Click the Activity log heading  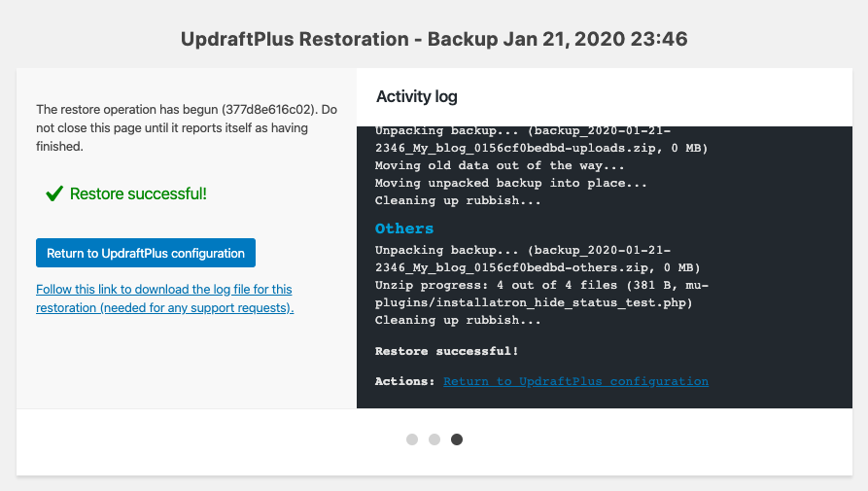click(417, 97)
